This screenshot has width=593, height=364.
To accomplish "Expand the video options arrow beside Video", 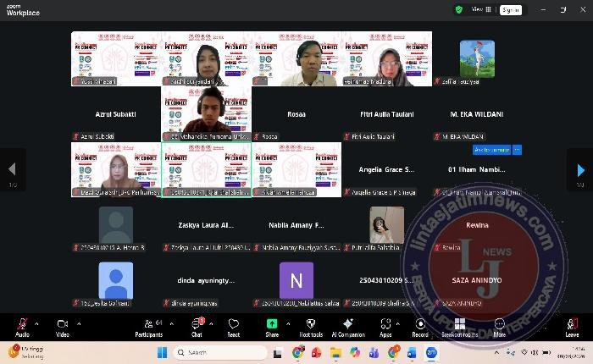I will tap(78, 322).
